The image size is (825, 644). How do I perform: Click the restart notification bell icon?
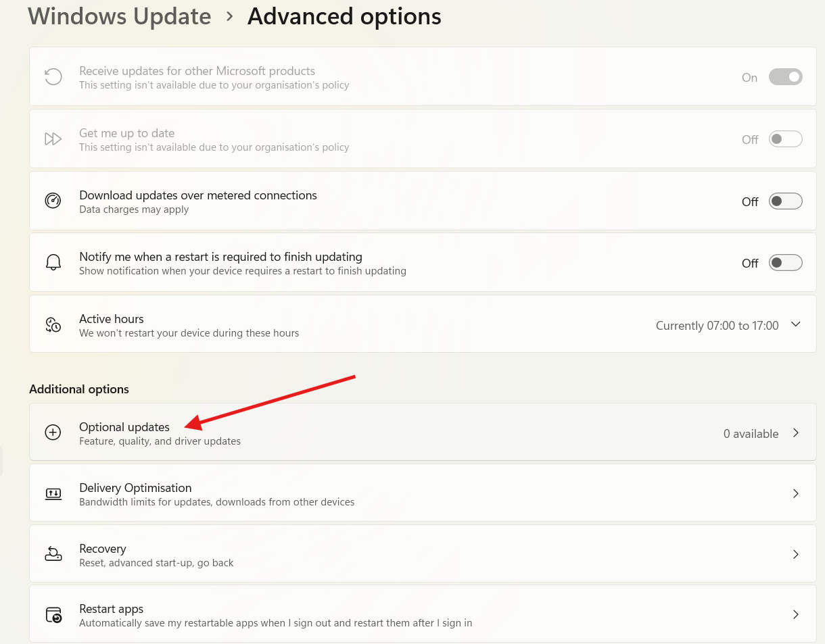pos(53,263)
